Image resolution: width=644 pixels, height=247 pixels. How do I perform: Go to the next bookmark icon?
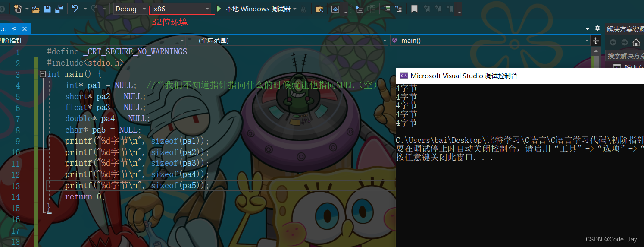point(438,9)
